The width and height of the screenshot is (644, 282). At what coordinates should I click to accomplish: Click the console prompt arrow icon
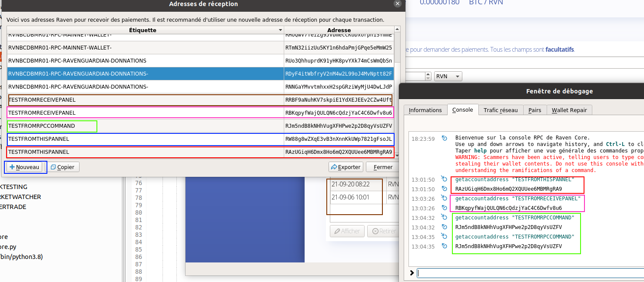(412, 273)
